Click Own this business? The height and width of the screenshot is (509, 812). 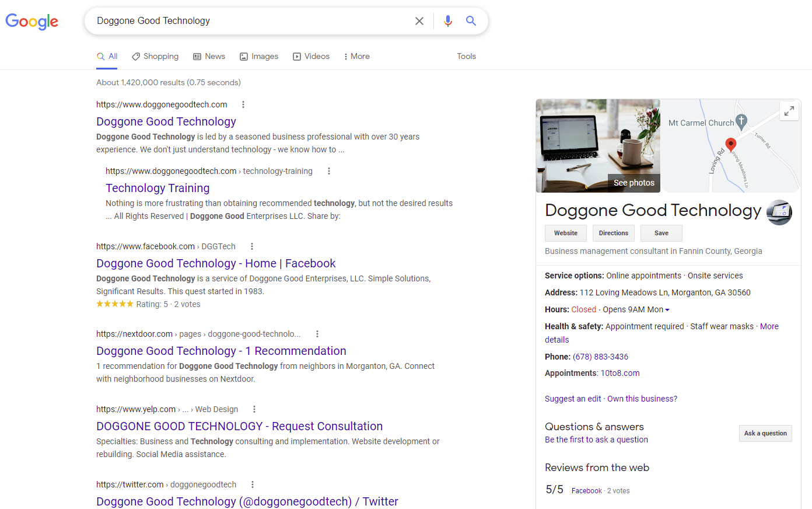[x=642, y=399]
